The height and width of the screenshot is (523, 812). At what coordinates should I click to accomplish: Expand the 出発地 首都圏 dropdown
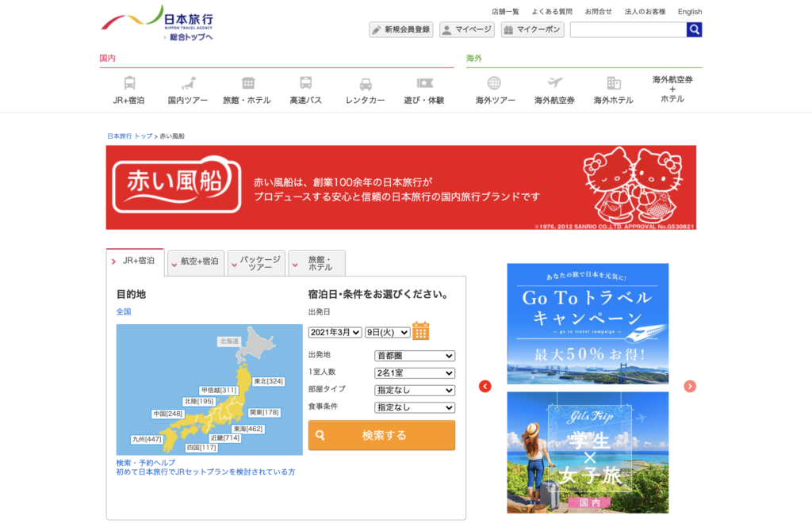[x=415, y=356]
